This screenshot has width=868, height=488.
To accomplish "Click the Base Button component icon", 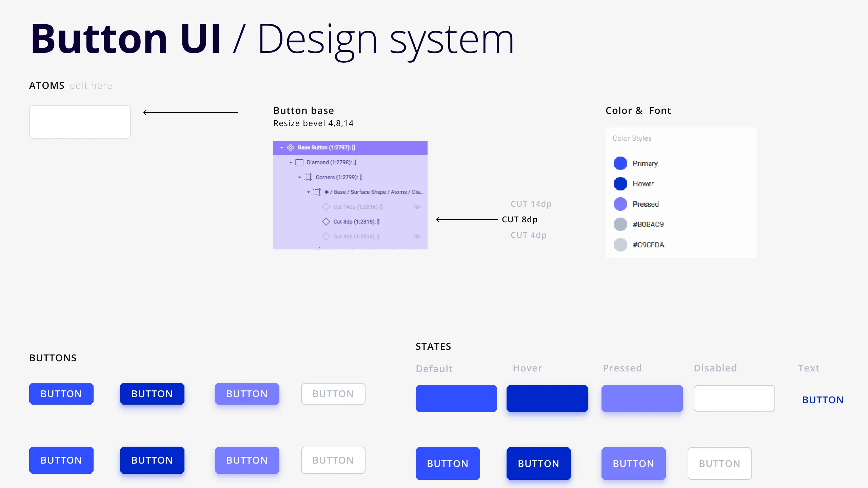I will click(x=291, y=148).
